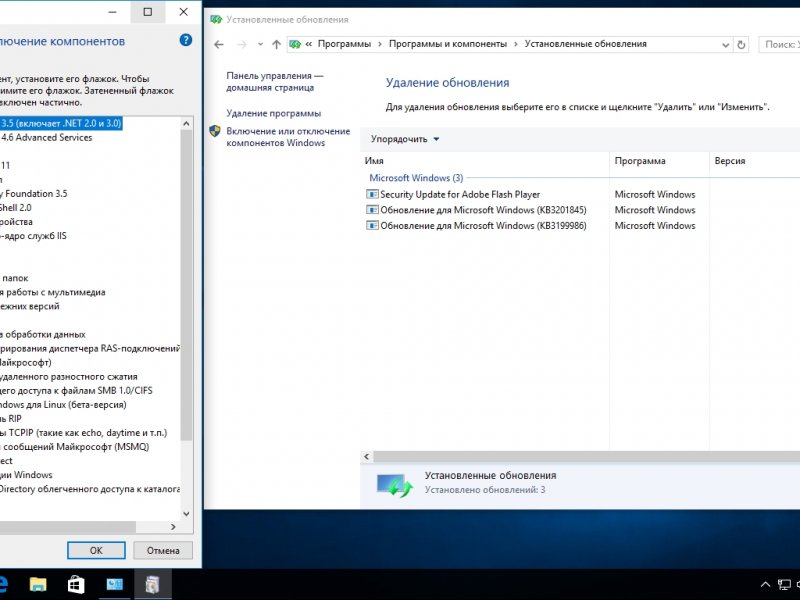Open 'Удаление программы' link

pyautogui.click(x=273, y=113)
